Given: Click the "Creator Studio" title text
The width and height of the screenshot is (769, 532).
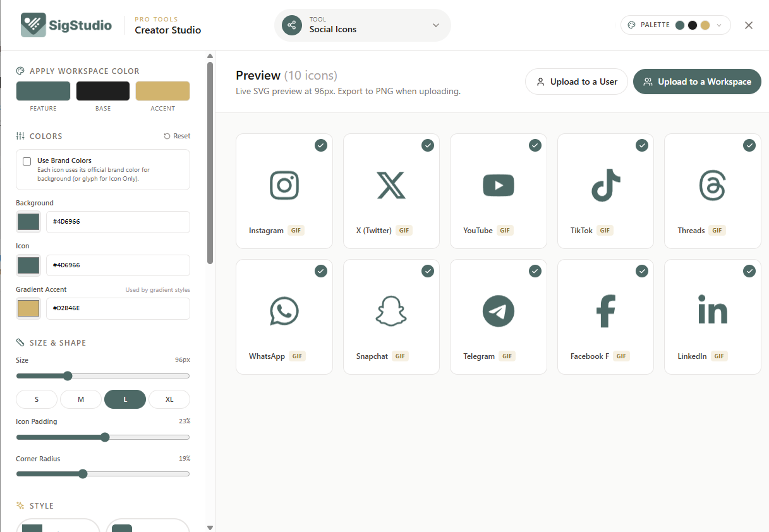Looking at the screenshot, I should (168, 30).
